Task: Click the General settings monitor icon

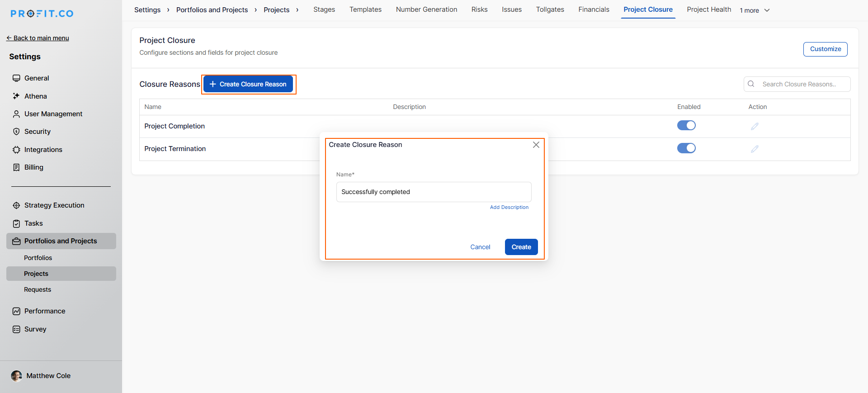Action: pos(16,78)
